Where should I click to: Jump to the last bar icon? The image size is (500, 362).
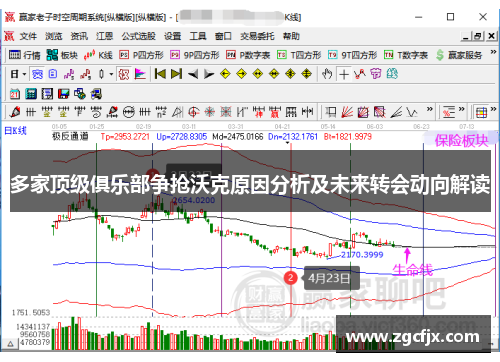coord(176,74)
